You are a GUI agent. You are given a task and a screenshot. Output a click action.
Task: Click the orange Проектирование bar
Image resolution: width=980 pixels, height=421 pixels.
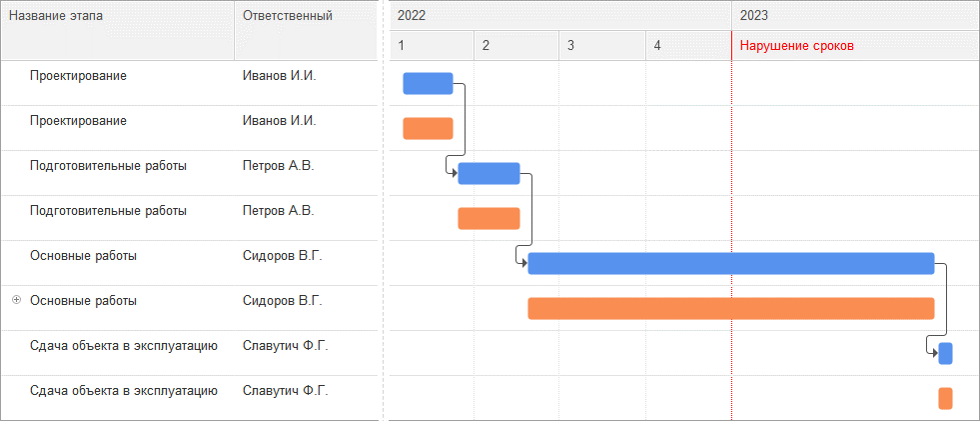[x=428, y=128]
